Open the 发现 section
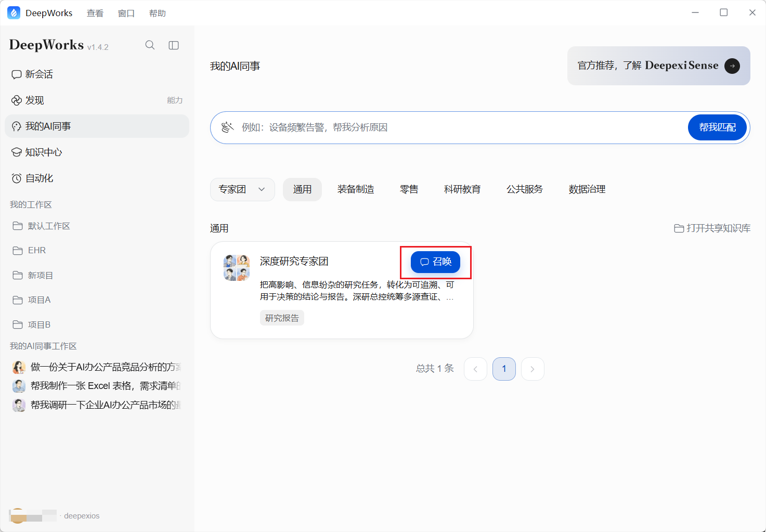The height and width of the screenshot is (532, 766). coord(97,100)
